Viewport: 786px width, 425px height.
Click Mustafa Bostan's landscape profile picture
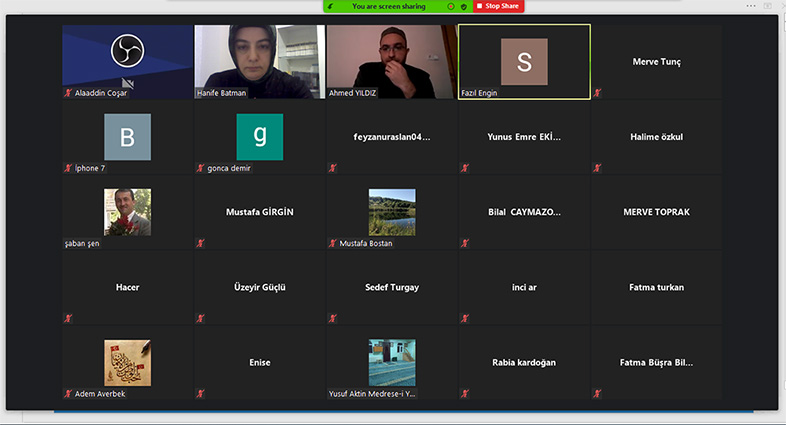point(392,212)
